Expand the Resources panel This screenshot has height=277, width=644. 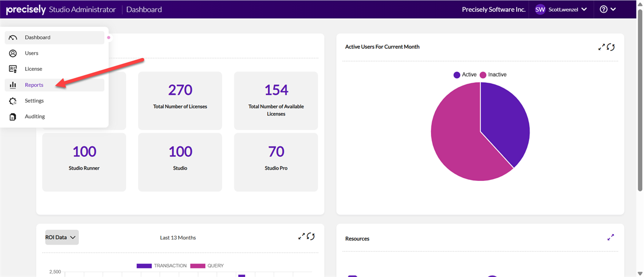[x=611, y=237]
